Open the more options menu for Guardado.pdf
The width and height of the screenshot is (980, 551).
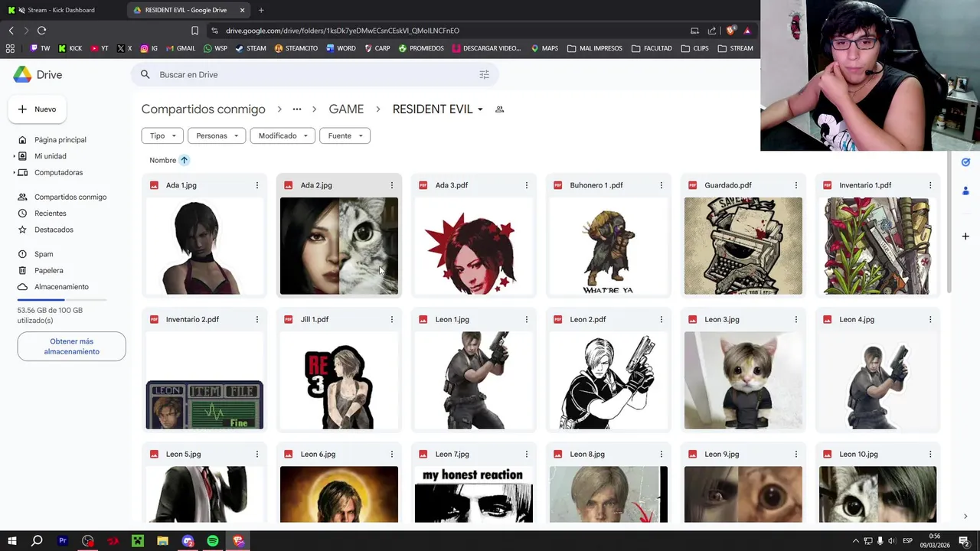796,185
